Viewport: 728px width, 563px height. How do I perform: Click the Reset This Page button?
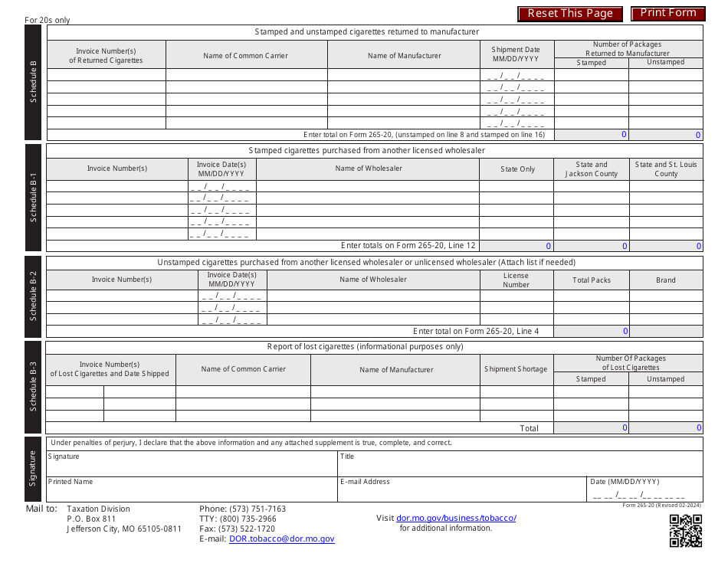point(569,13)
